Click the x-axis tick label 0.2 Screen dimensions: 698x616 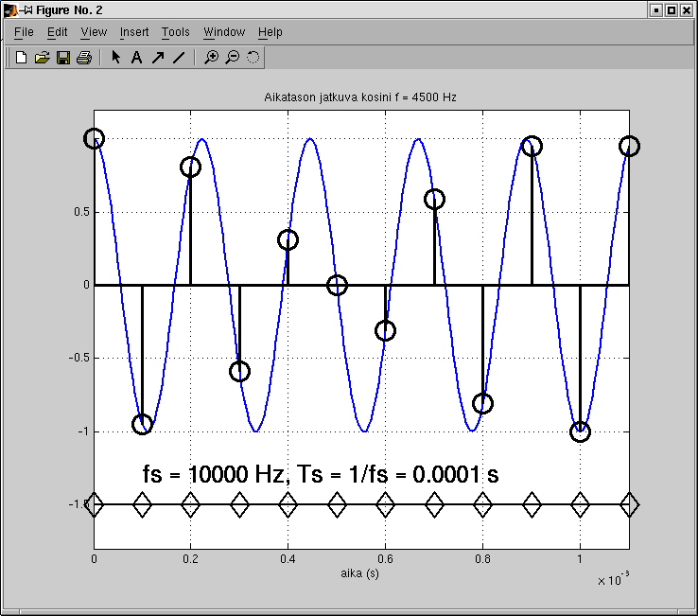pyautogui.click(x=190, y=558)
